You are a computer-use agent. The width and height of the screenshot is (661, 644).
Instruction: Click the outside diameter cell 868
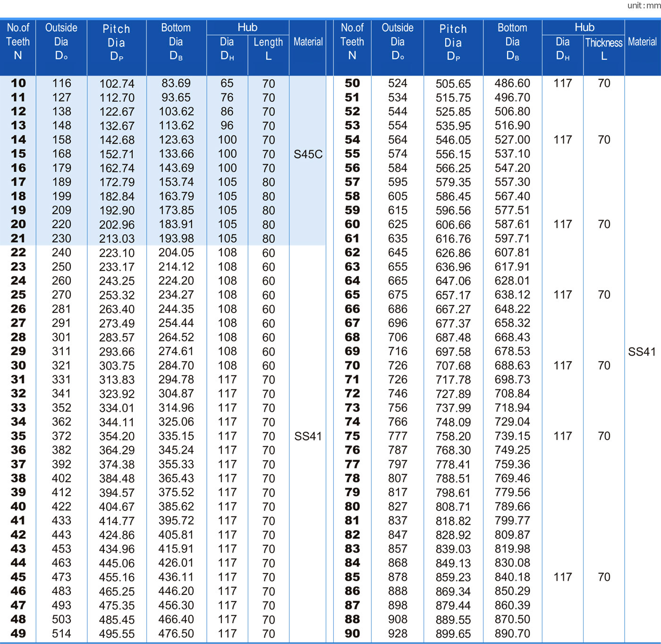(398, 562)
